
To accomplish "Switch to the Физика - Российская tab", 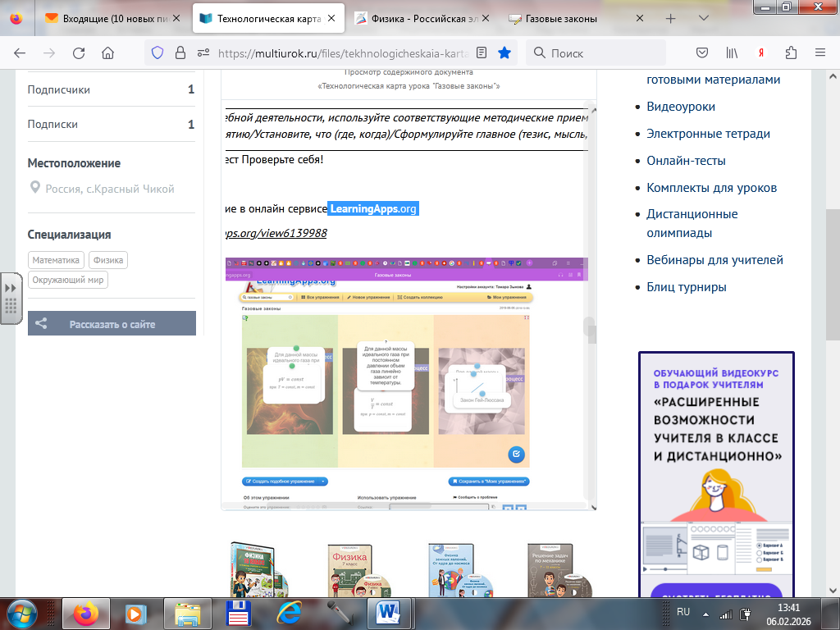I will pos(422,18).
